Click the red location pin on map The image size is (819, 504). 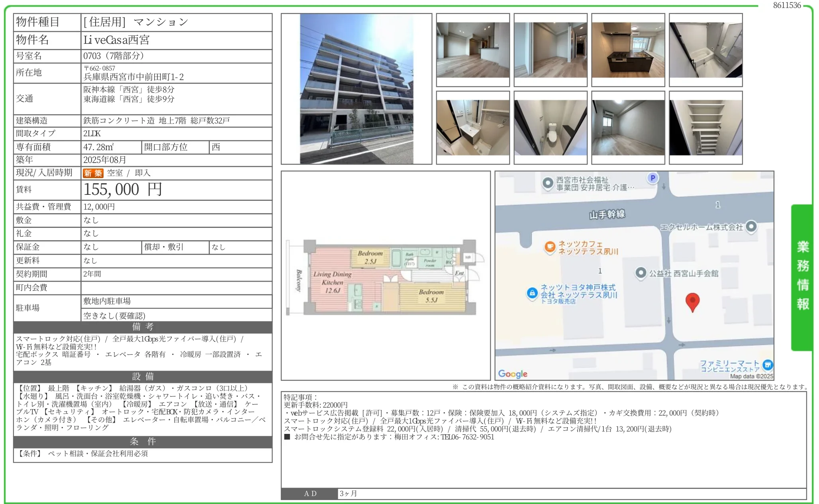[x=692, y=301]
